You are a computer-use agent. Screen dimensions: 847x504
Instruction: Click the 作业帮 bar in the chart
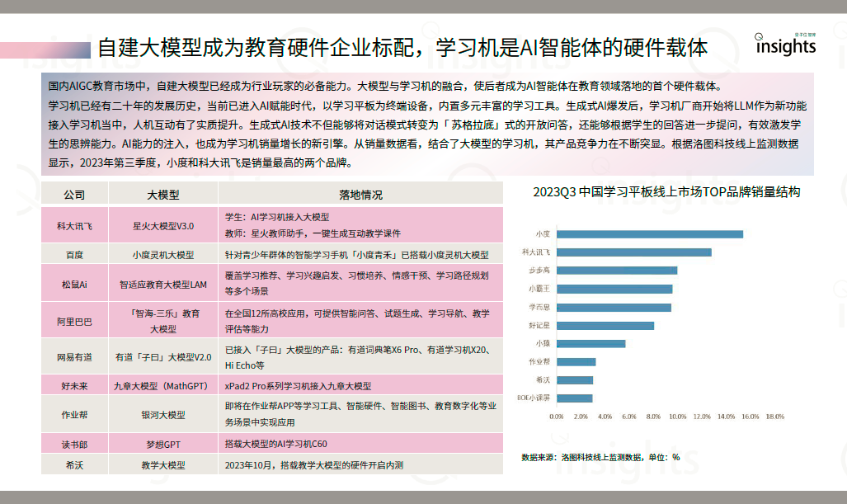click(576, 362)
